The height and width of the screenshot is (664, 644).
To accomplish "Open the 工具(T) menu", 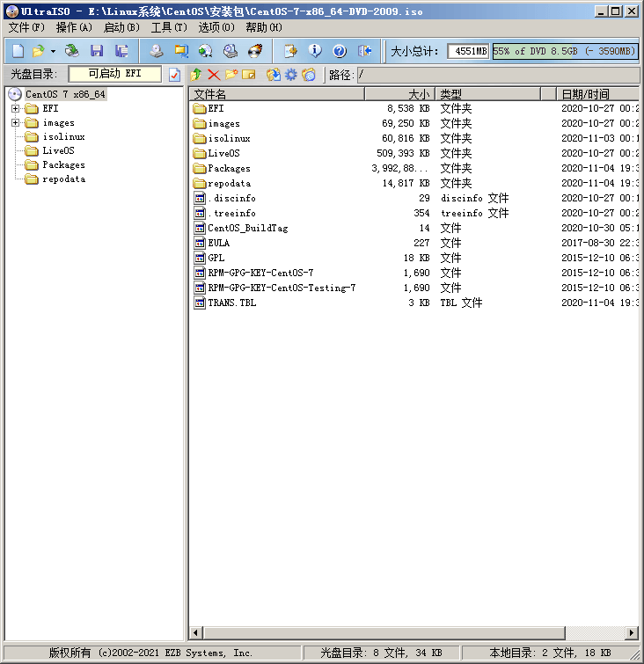I will 169,27.
